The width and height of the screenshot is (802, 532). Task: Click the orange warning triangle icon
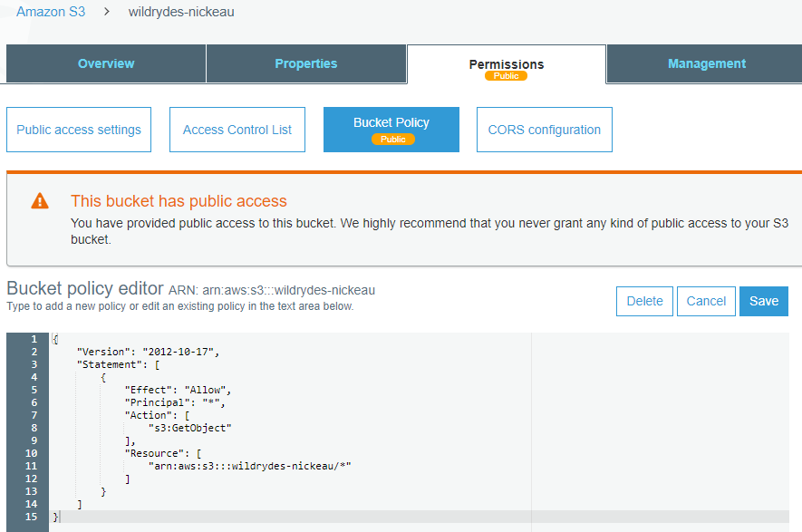tap(40, 201)
